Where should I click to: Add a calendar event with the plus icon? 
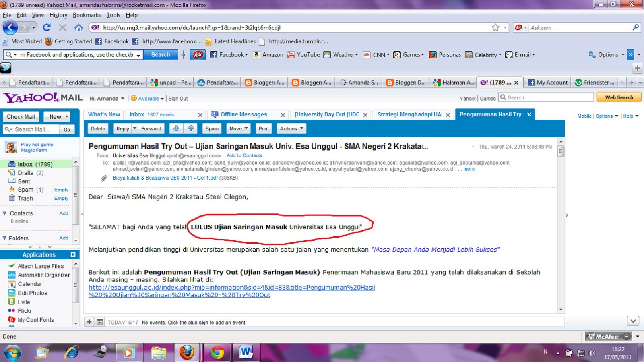click(x=89, y=322)
